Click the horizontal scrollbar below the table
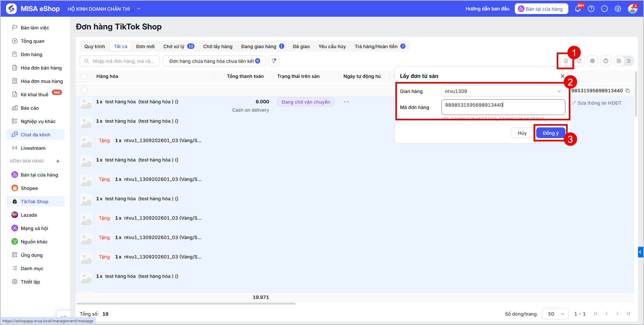 point(186,304)
